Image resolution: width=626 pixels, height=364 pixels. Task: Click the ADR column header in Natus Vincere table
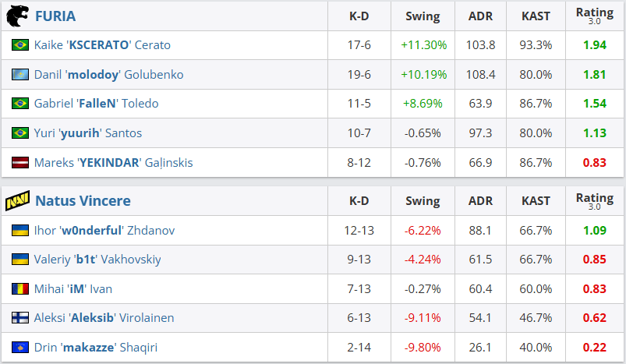(x=481, y=201)
